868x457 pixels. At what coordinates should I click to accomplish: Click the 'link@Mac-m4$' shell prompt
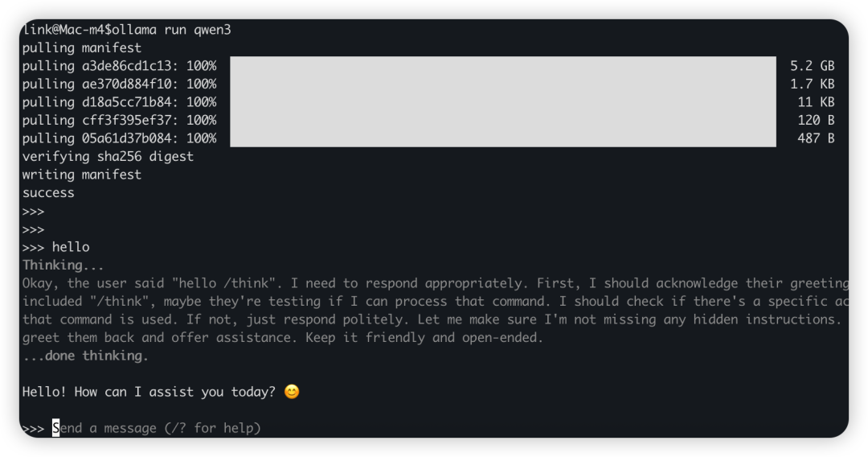[x=67, y=29]
